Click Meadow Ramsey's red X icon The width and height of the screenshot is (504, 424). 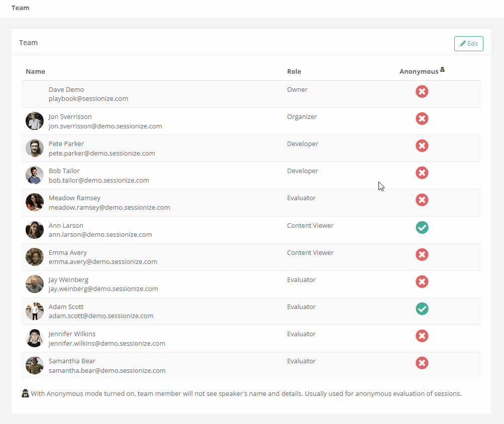[422, 200]
